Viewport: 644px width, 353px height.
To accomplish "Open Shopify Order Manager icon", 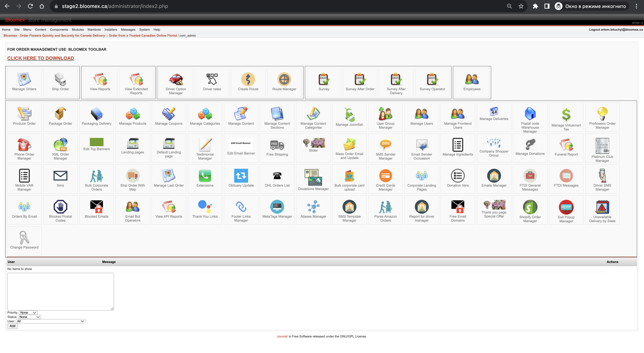I will [530, 207].
